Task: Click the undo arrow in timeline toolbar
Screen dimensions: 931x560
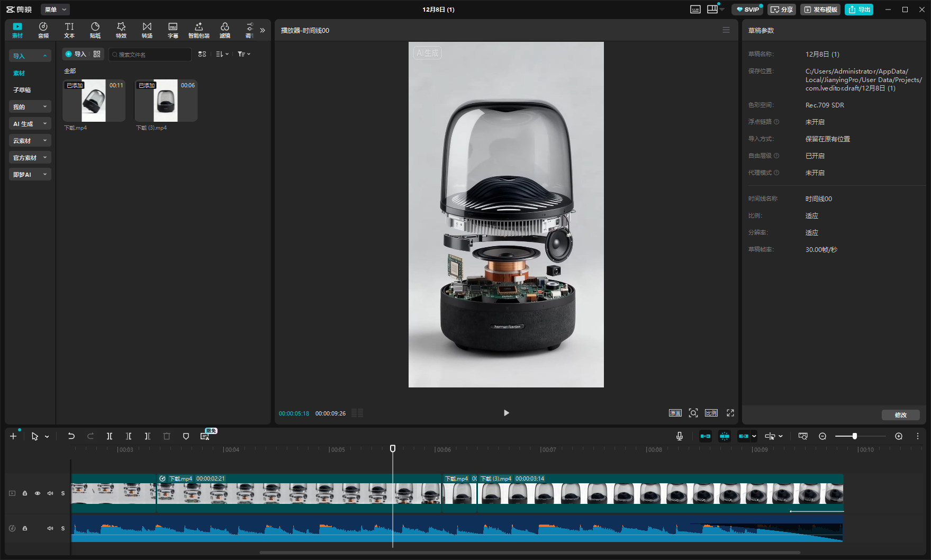Action: [71, 436]
